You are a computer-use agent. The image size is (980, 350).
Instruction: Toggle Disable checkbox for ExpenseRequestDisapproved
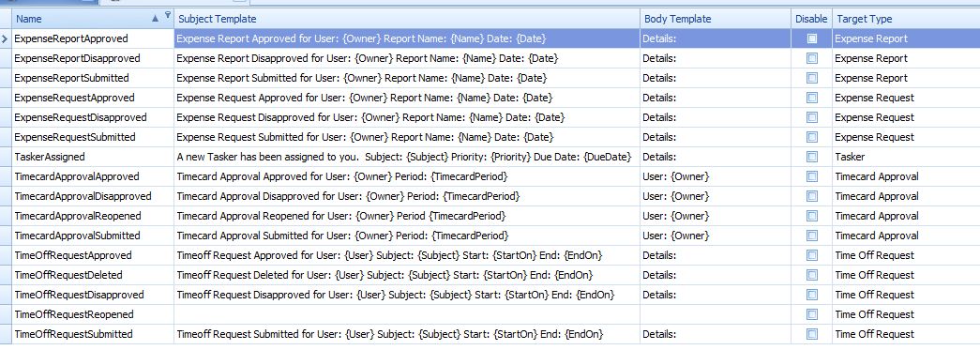(811, 117)
